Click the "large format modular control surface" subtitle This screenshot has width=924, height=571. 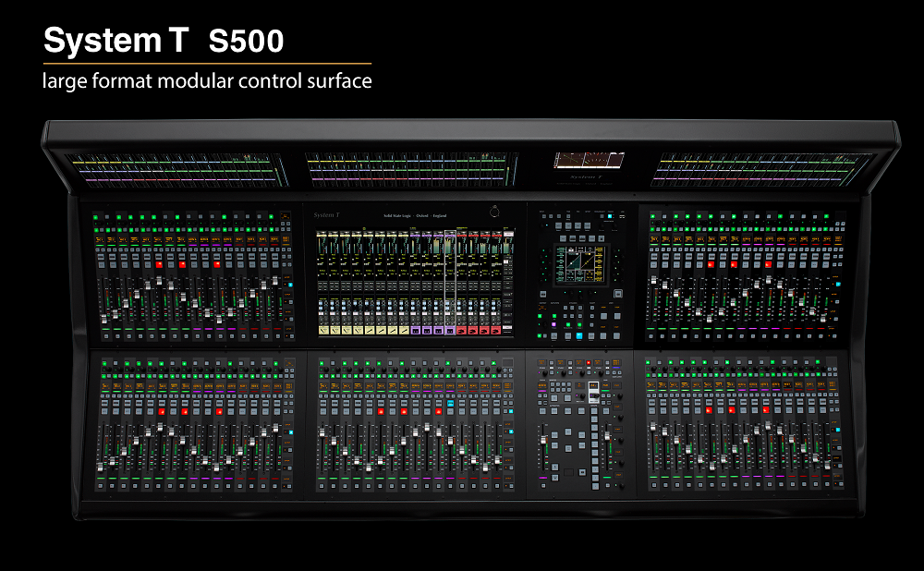207,81
